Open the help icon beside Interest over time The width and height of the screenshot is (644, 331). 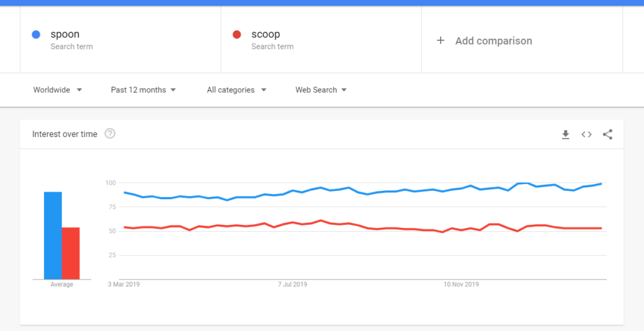pyautogui.click(x=109, y=134)
